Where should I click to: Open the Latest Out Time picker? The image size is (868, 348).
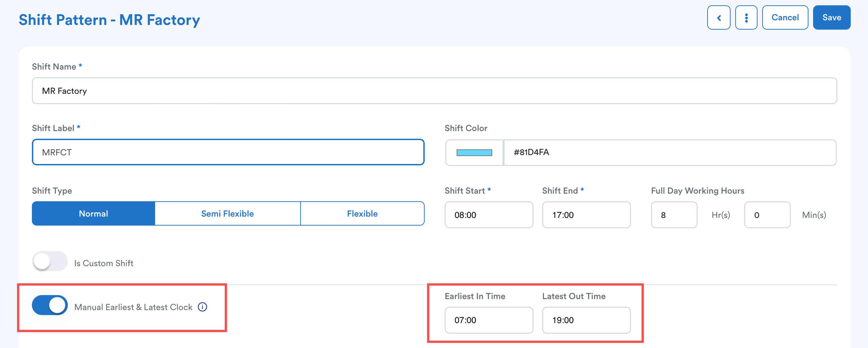[586, 320]
